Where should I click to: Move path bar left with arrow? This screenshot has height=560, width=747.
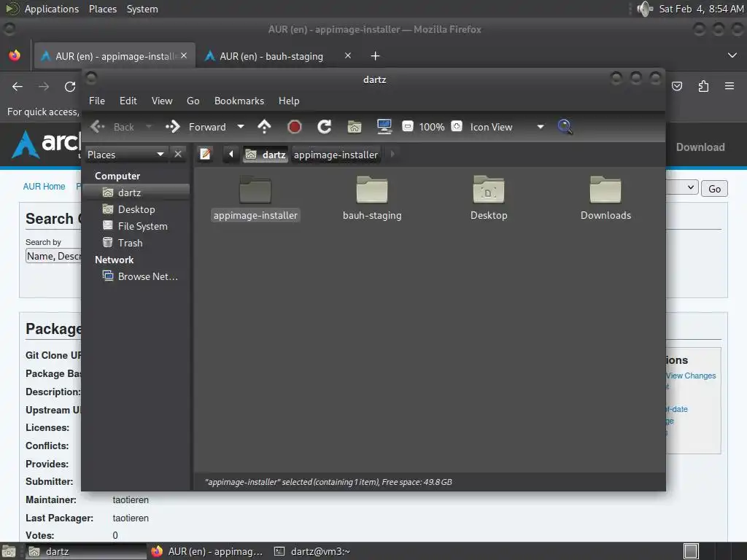pos(231,155)
